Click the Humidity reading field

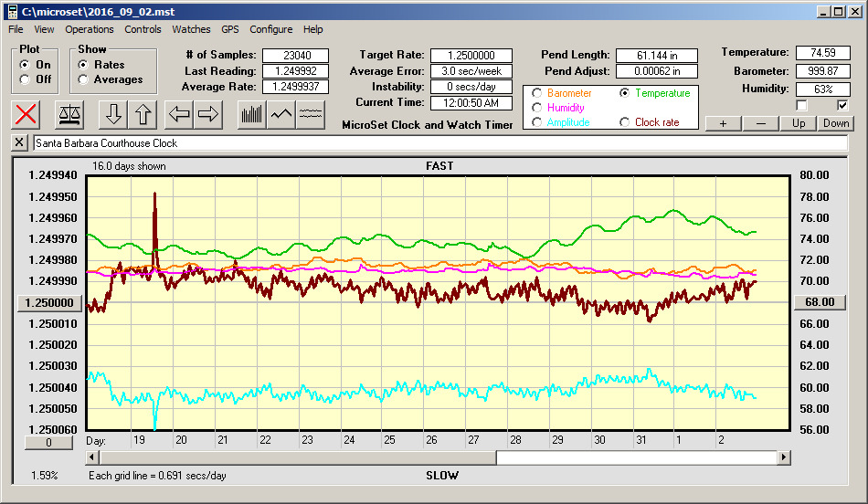pyautogui.click(x=822, y=89)
